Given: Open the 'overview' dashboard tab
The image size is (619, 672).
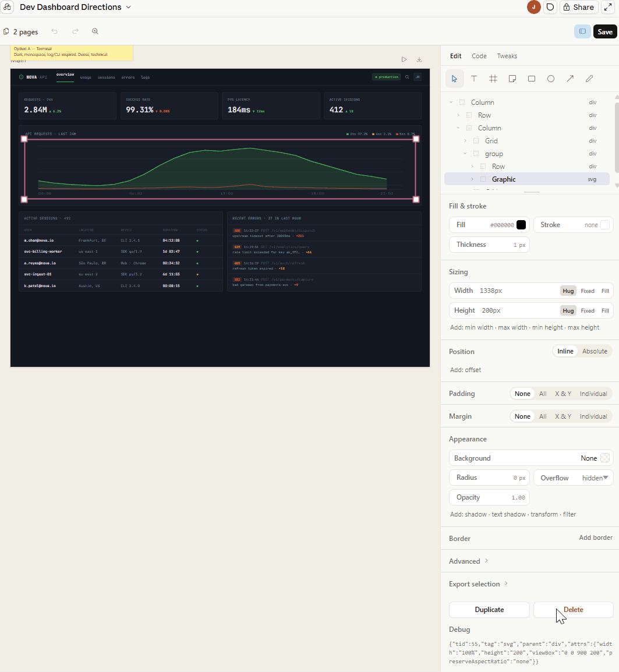Looking at the screenshot, I should tap(65, 75).
